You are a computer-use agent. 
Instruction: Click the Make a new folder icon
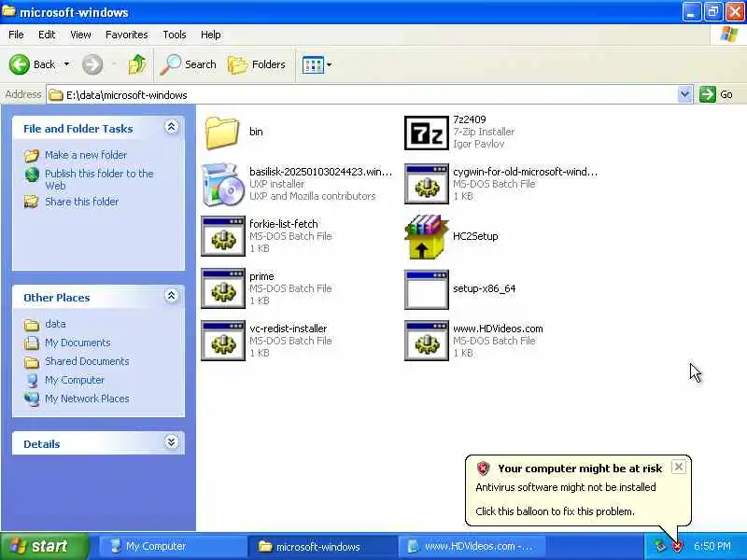(32, 155)
